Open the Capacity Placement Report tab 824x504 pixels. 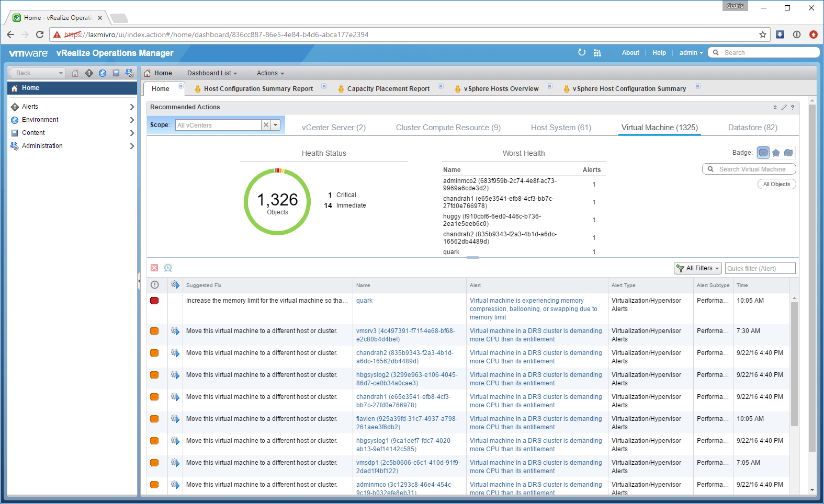tap(388, 89)
